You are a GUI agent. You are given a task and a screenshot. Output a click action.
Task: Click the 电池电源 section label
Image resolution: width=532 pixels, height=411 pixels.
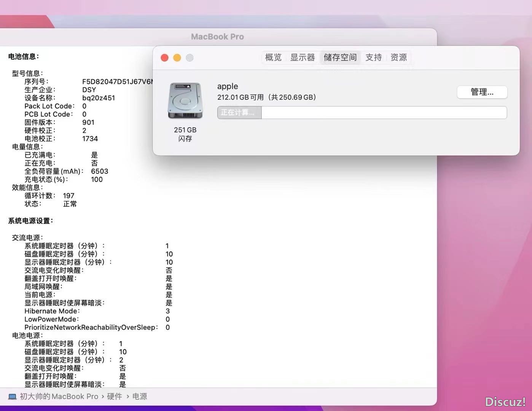(27, 336)
